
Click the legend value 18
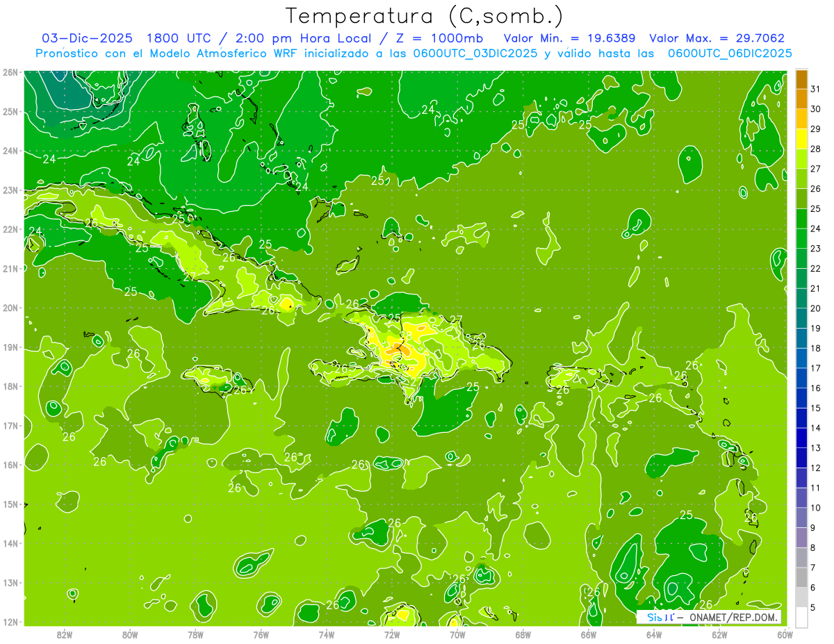pyautogui.click(x=815, y=348)
